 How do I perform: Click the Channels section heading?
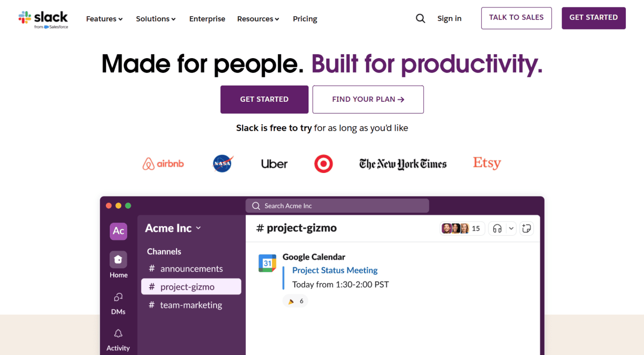pyautogui.click(x=164, y=252)
